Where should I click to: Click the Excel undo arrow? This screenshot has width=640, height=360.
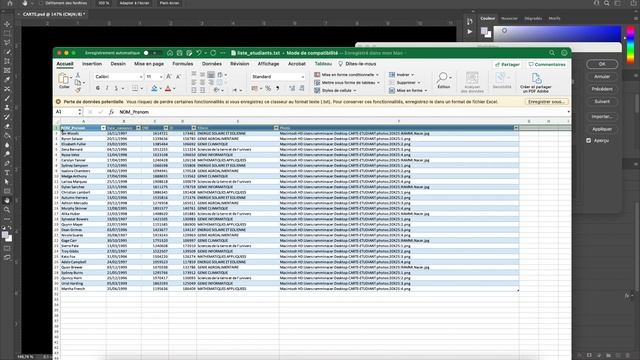coord(199,53)
